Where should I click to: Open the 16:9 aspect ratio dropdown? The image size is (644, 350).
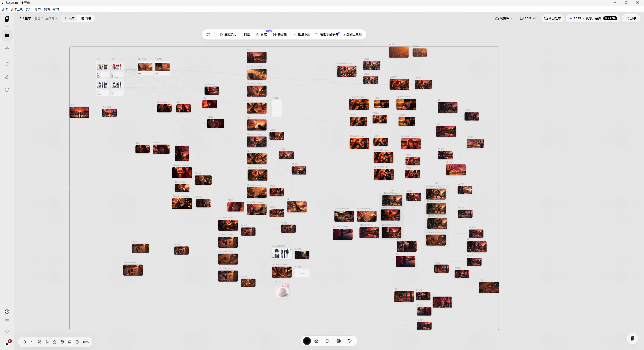[528, 18]
